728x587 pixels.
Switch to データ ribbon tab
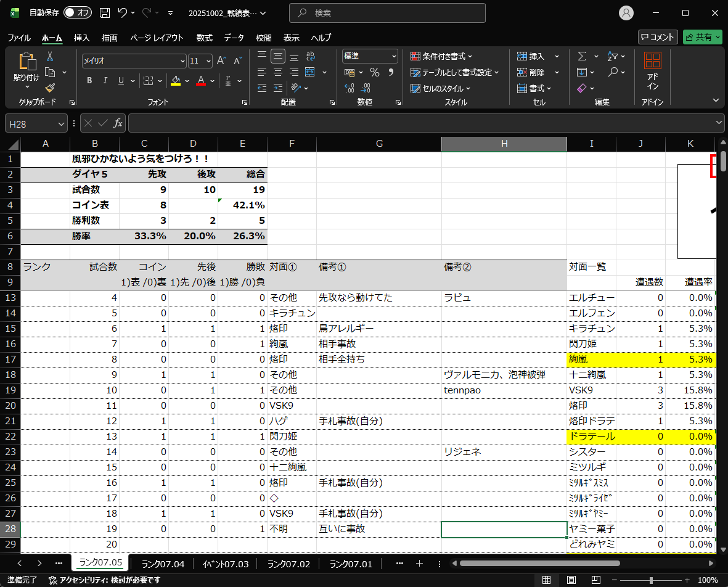pos(234,38)
